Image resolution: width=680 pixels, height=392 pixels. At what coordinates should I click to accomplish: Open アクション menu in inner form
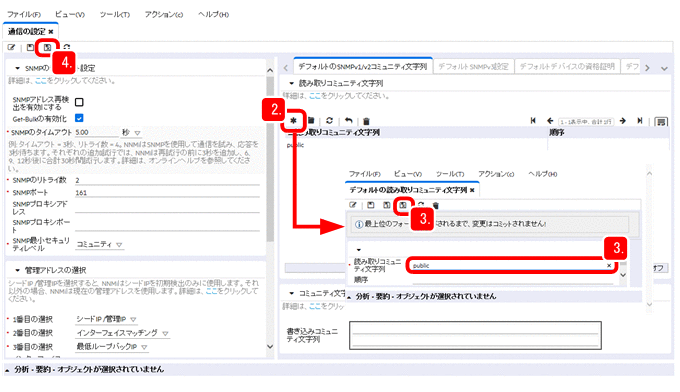point(496,174)
